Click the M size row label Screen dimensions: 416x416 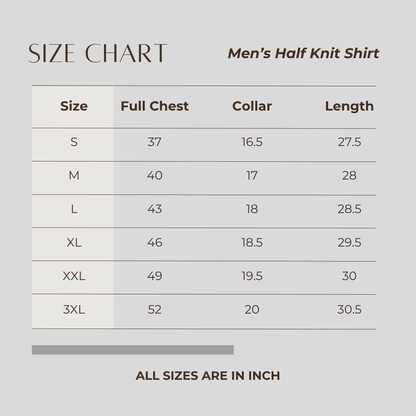coord(74,175)
